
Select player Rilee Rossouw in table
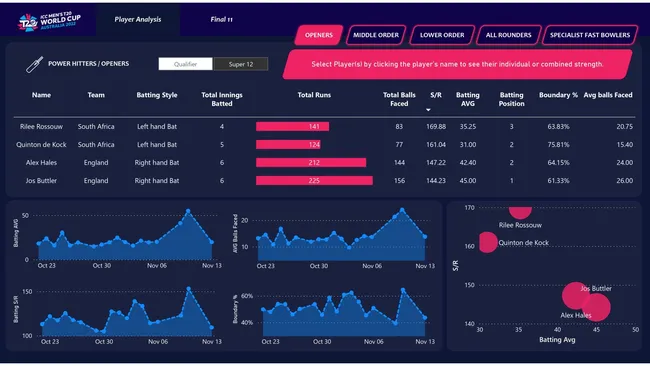click(41, 126)
